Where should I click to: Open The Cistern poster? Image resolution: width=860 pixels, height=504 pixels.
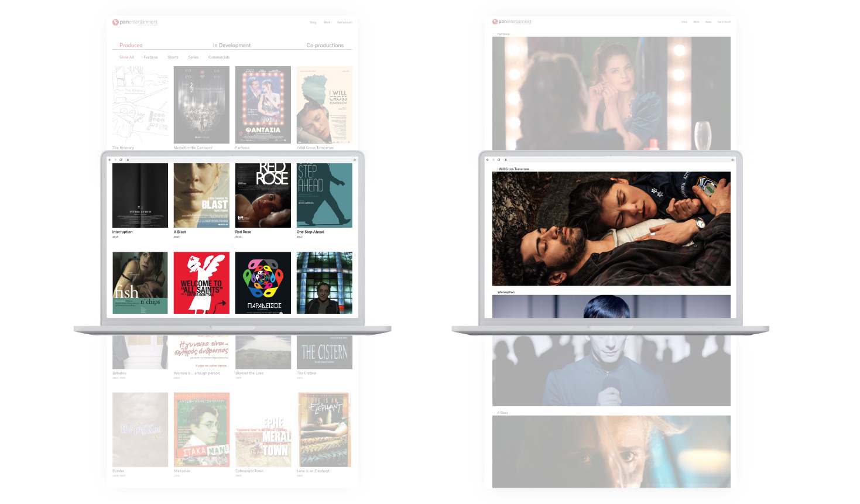pos(324,352)
